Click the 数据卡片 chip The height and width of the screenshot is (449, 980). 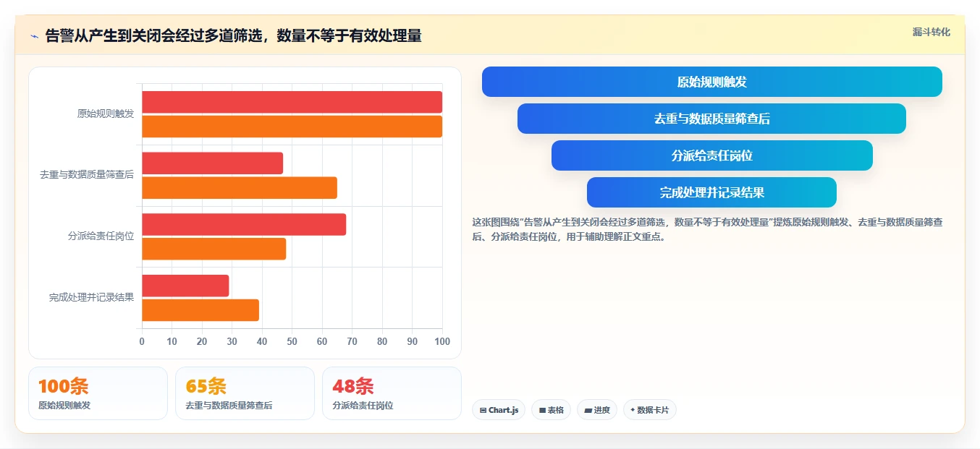click(x=649, y=410)
